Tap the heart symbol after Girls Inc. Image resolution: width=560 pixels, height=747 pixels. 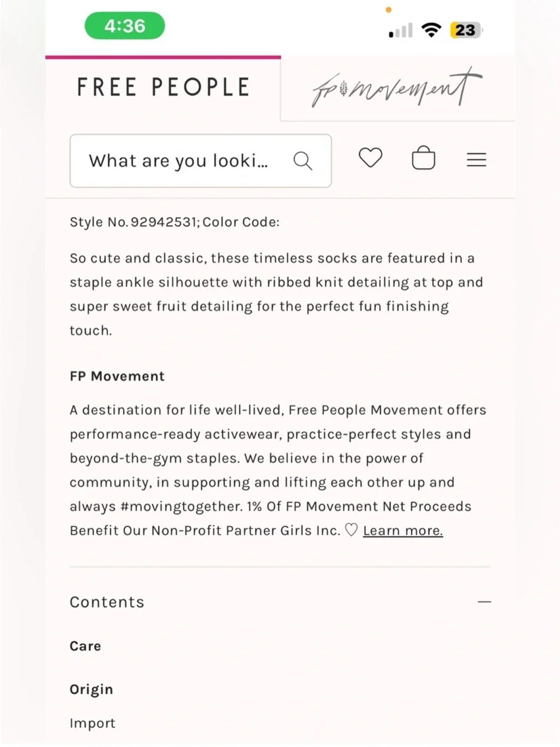[x=351, y=530]
